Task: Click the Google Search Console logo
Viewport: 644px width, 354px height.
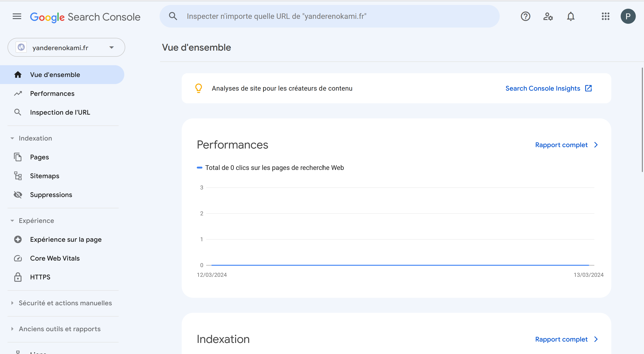Action: (x=85, y=17)
